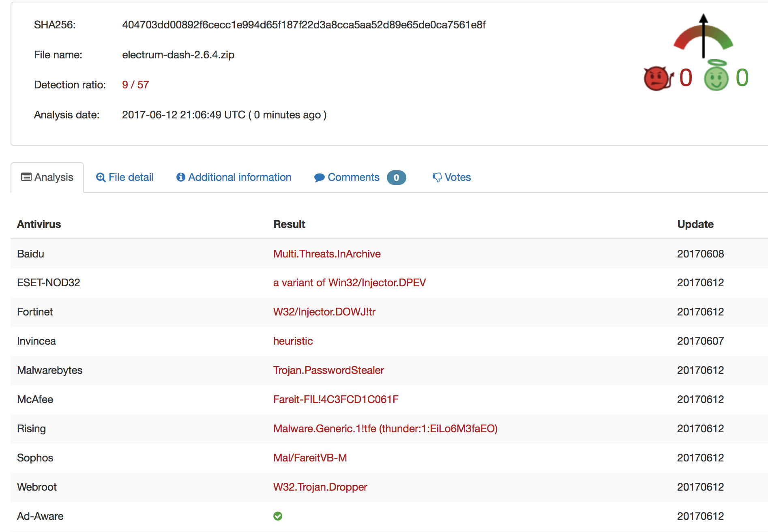768x532 pixels.
Task: Click the ESET-NOD32 antivirus name
Action: coord(49,283)
